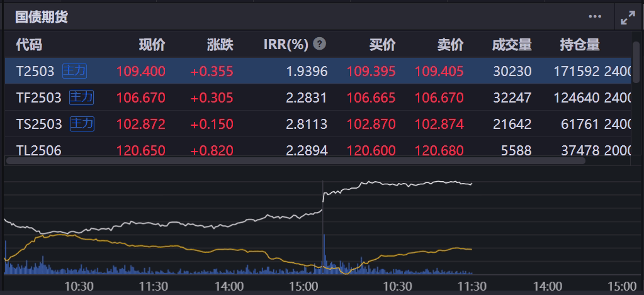
Task: Click the 主力 badge next to TS2503
Action: point(82,123)
